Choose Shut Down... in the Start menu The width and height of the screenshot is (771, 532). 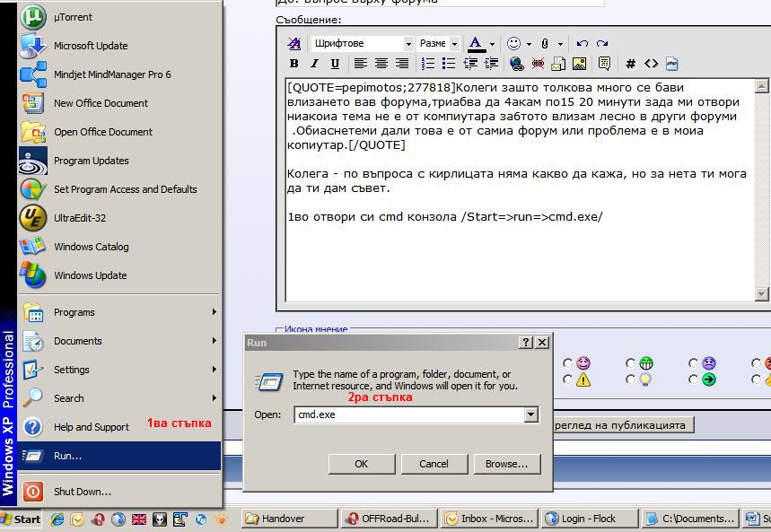coord(119,492)
